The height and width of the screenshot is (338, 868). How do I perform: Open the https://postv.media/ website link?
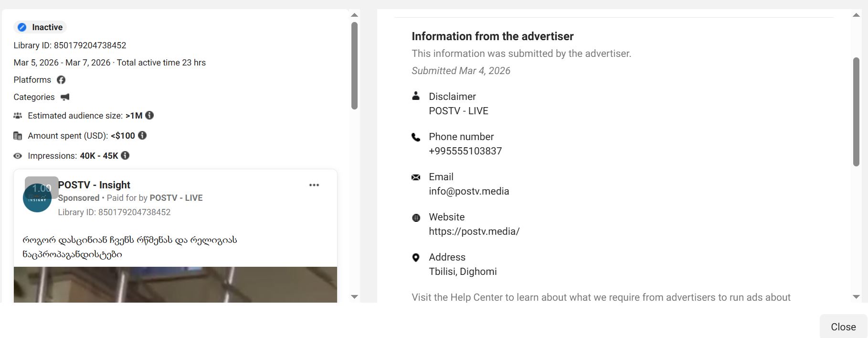click(x=474, y=231)
